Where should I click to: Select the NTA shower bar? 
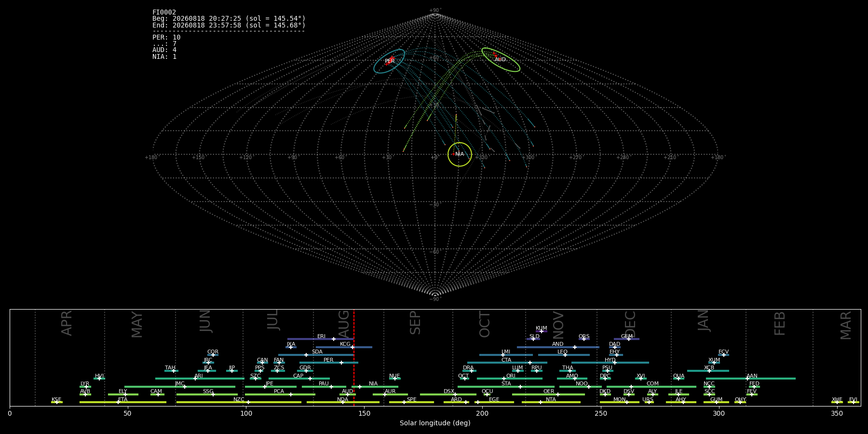[x=551, y=402]
